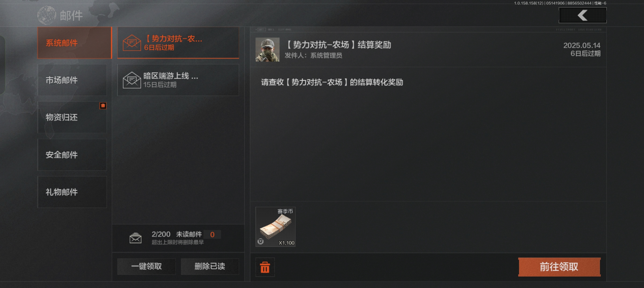The height and width of the screenshot is (288, 644).
Task: Switch to the 市场邮件 tab
Action: pyautogui.click(x=72, y=80)
